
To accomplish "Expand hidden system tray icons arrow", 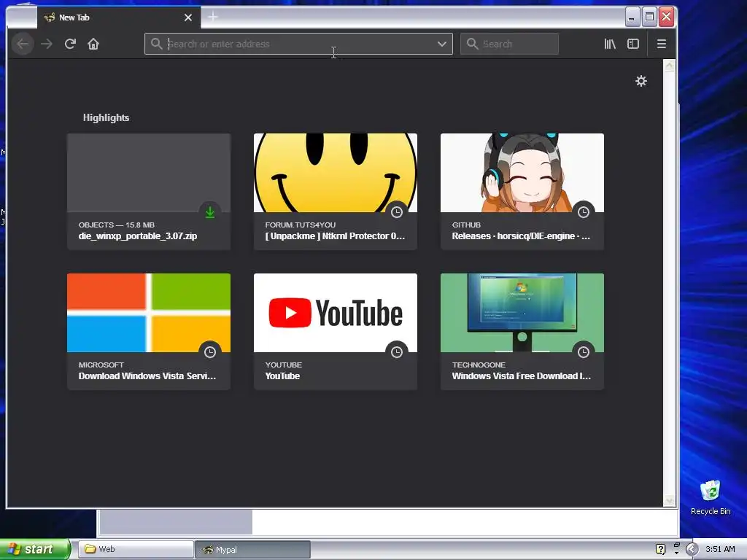I will click(x=692, y=549).
